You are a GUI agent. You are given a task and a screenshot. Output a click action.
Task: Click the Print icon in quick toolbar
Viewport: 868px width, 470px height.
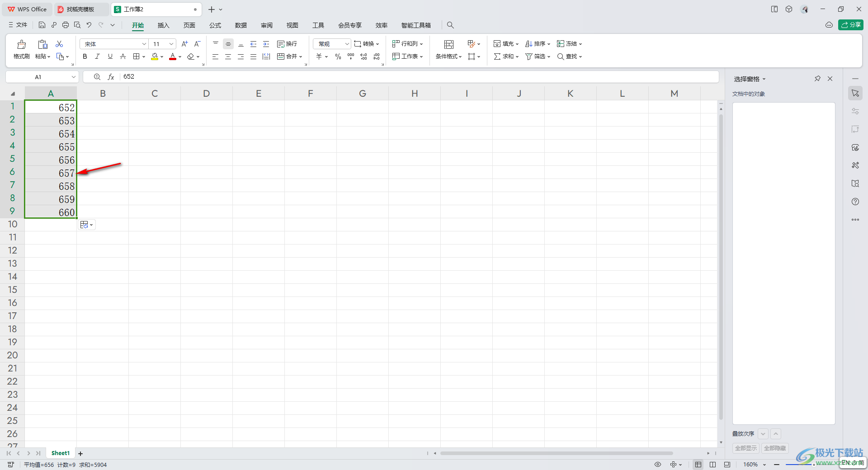[66, 25]
